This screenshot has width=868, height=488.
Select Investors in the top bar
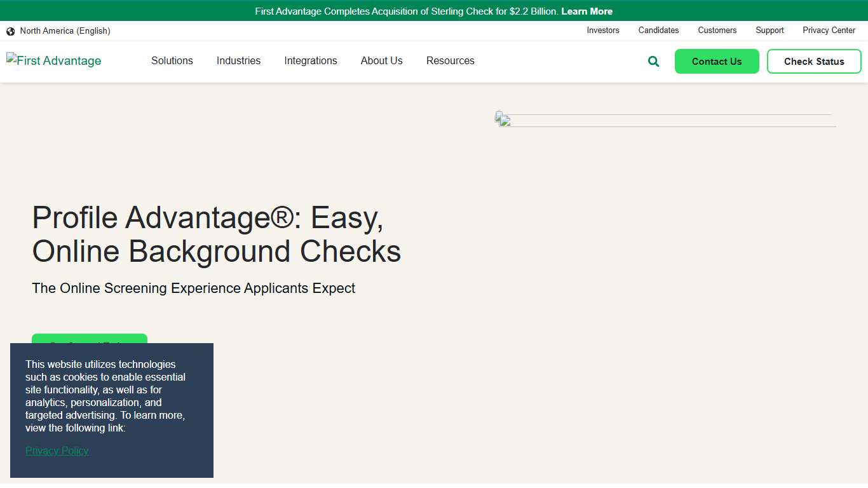click(x=602, y=30)
